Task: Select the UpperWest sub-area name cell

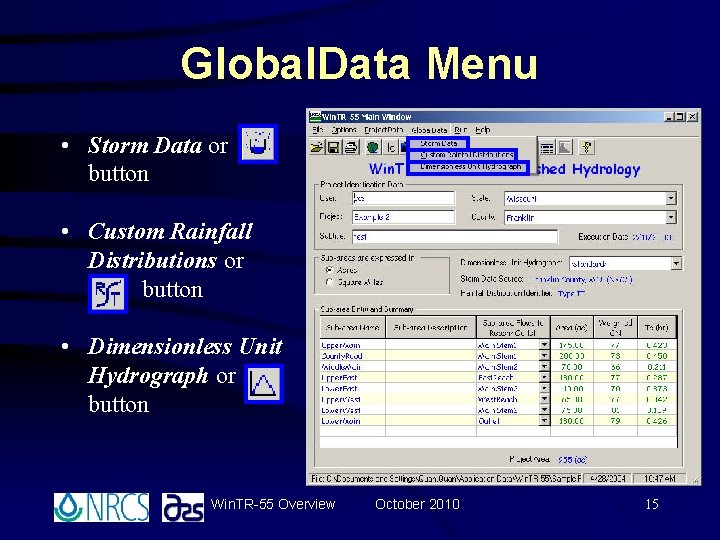Action: point(353,399)
